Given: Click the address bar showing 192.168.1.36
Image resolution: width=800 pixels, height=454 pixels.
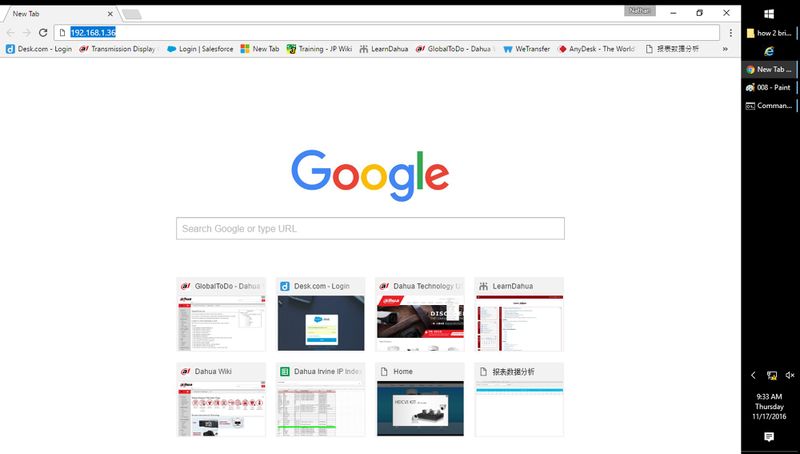Looking at the screenshot, I should (387, 33).
